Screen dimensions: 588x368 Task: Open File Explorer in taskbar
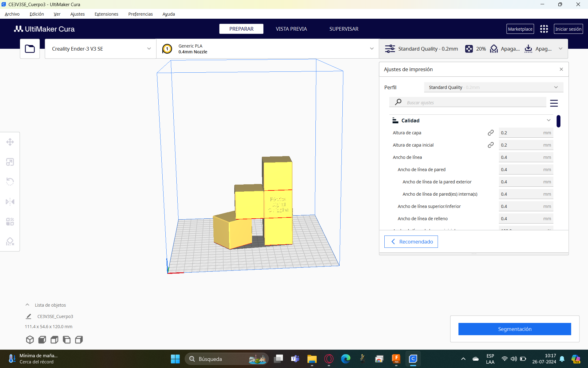(312, 359)
